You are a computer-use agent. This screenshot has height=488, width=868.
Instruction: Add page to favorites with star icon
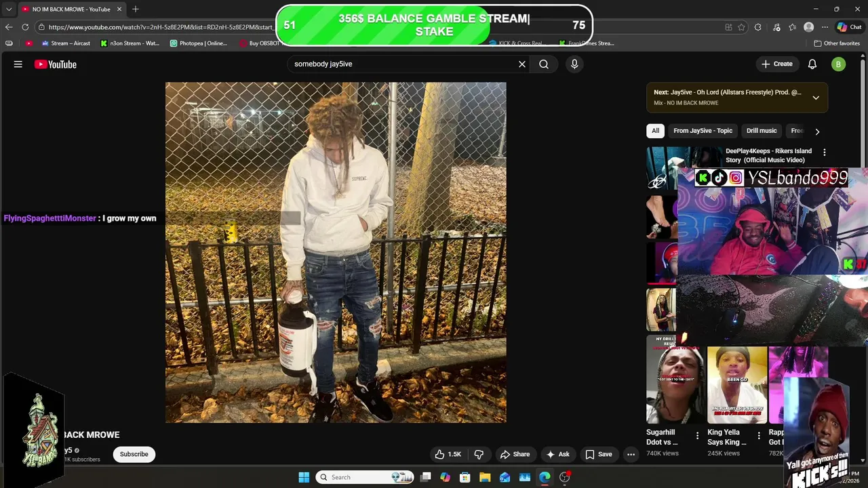pos(741,27)
